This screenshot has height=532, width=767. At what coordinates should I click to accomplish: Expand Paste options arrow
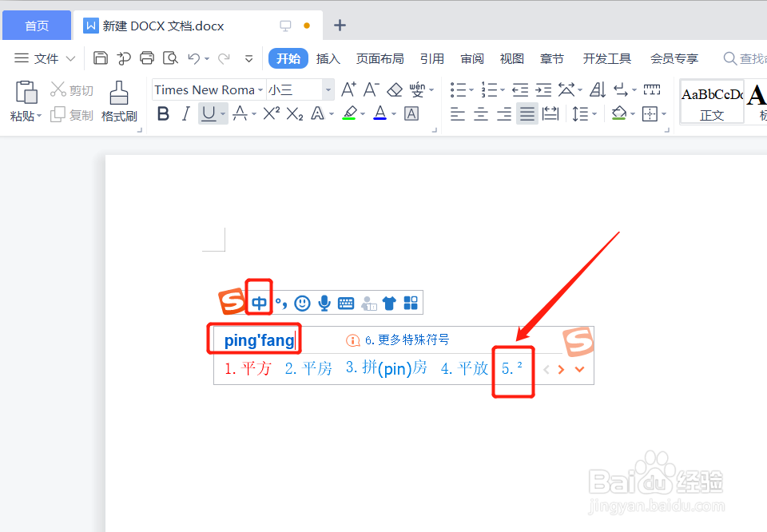(x=39, y=116)
